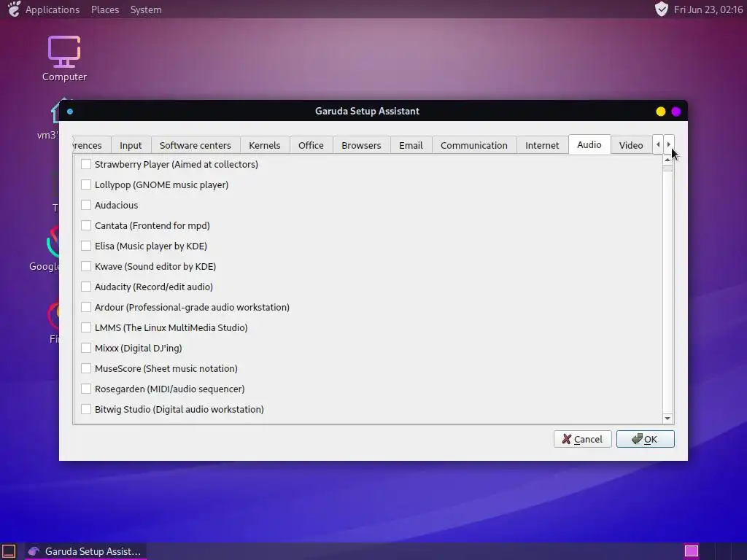
Task: Open the Places menu
Action: tap(105, 9)
